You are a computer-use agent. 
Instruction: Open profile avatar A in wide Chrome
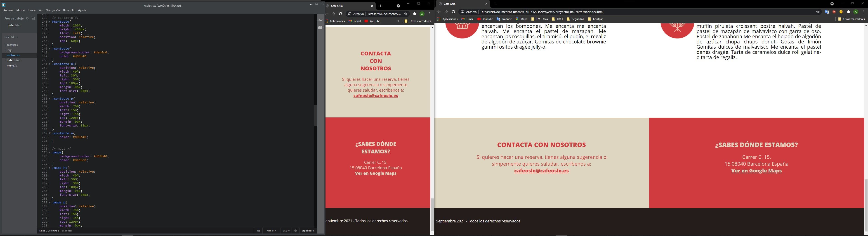856,12
